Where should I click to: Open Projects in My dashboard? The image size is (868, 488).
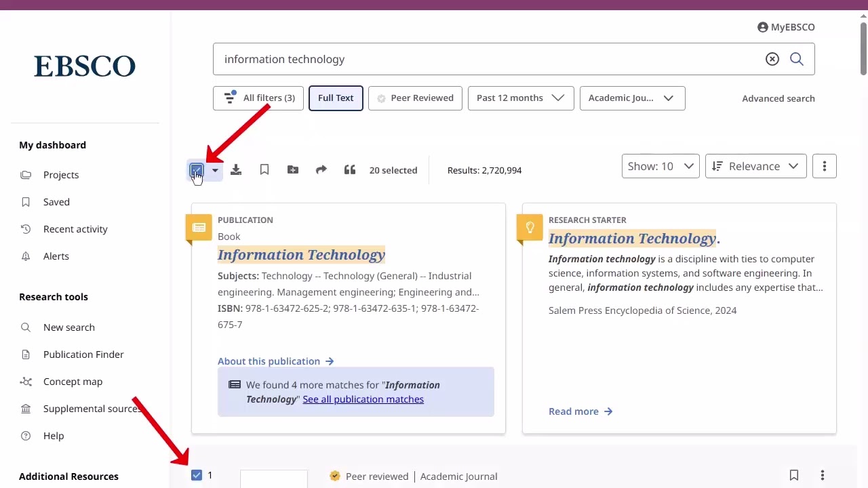coord(61,175)
